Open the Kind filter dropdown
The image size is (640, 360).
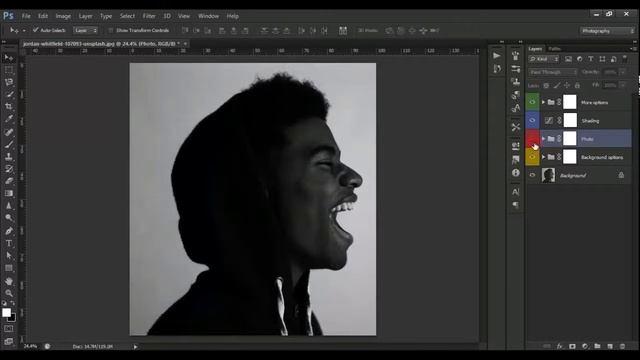544,59
